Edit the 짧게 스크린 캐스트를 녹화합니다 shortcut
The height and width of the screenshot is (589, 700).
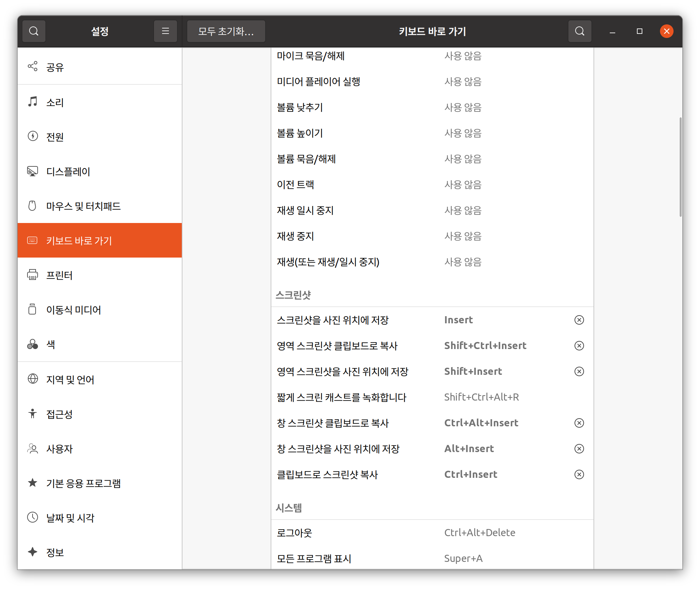point(432,397)
